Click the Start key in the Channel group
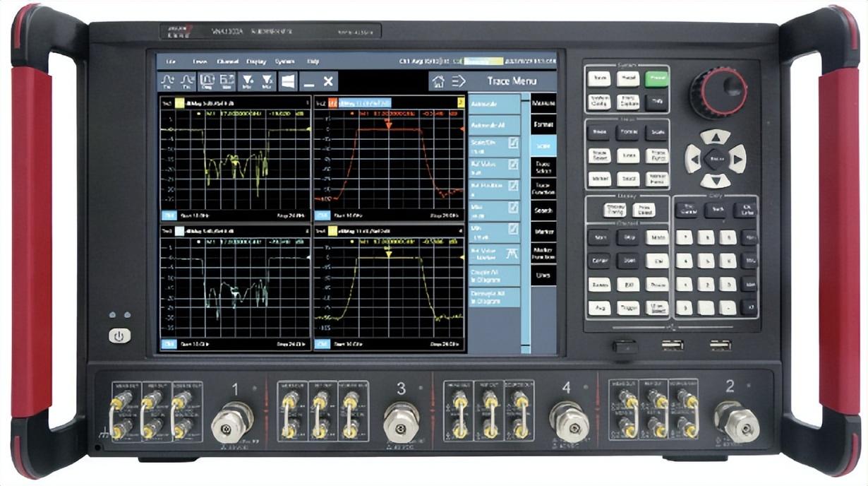Image resolution: width=868 pixels, height=486 pixels. pyautogui.click(x=599, y=237)
